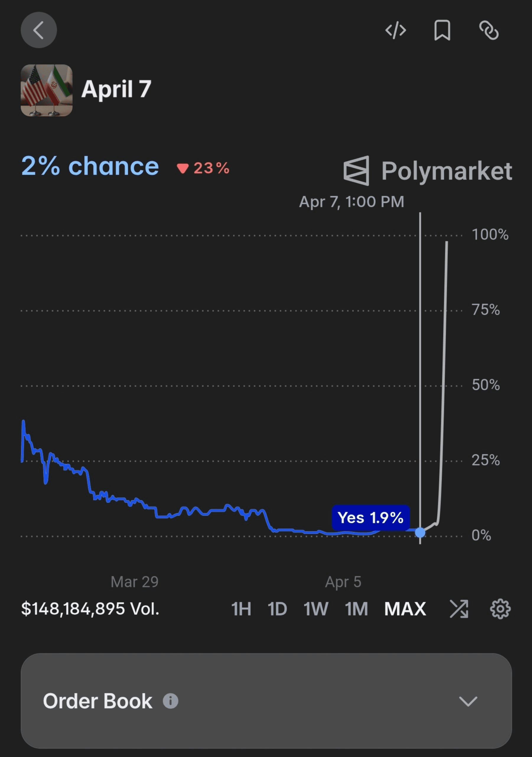532x757 pixels.
Task: Click the blue chart data point
Action: point(420,532)
